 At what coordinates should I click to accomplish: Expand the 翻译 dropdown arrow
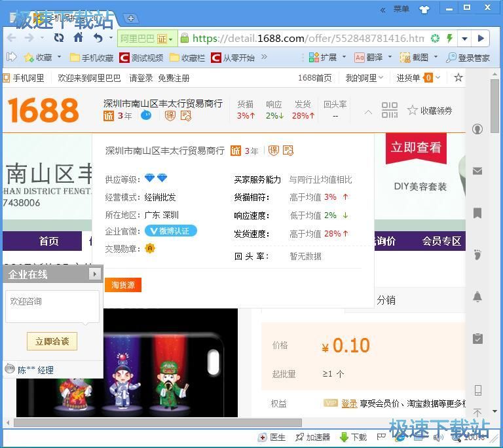(390, 57)
